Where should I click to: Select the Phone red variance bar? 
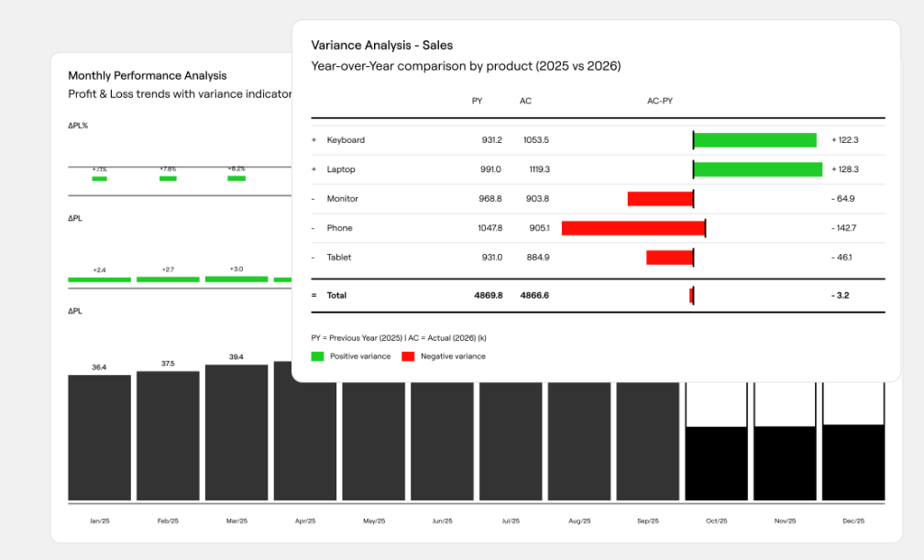click(x=632, y=228)
